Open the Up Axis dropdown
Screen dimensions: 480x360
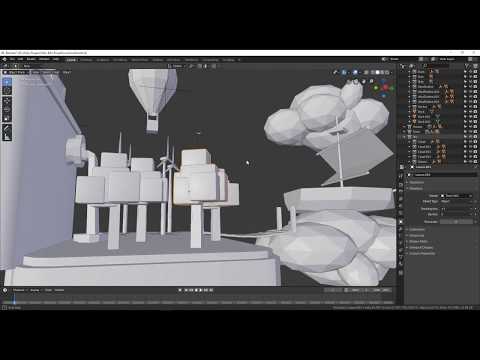click(x=456, y=214)
